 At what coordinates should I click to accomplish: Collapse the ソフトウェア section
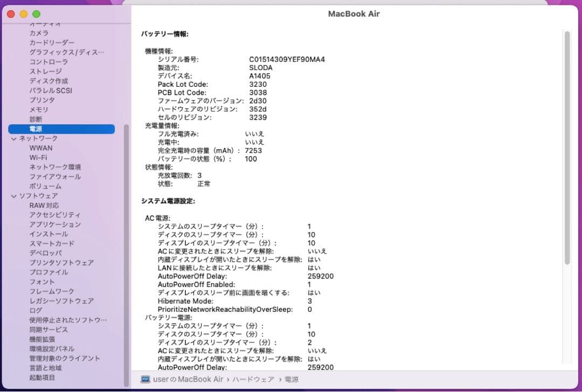point(13,196)
